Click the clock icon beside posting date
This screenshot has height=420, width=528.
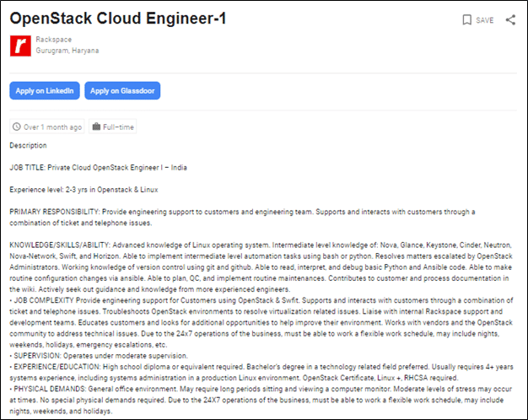tap(17, 127)
